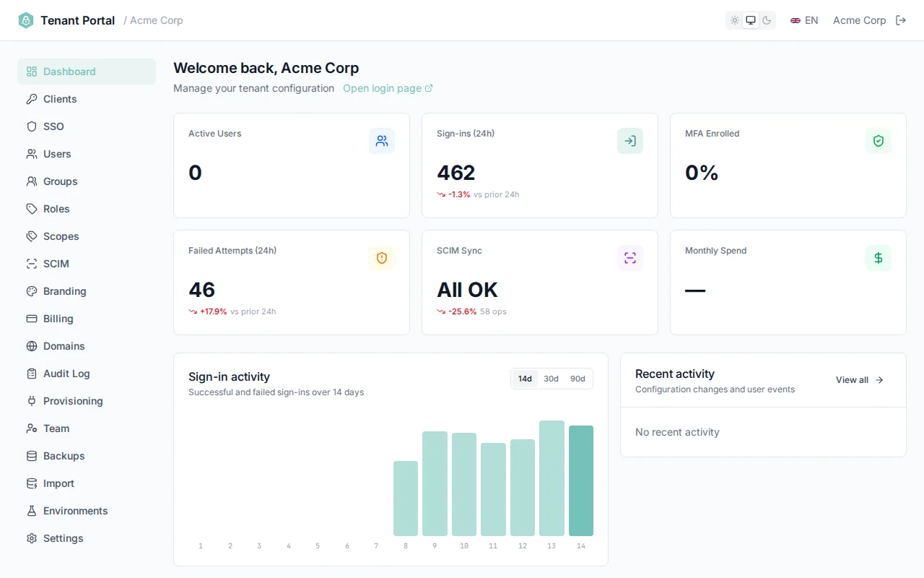The height and width of the screenshot is (578, 924).
Task: Select system theme monitor icon
Action: click(x=751, y=20)
